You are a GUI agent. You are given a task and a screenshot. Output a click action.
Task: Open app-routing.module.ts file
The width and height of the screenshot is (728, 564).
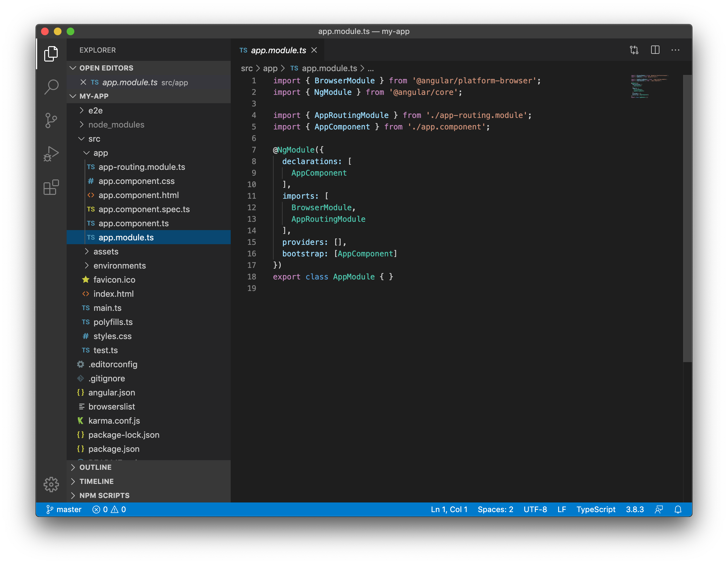(x=149, y=167)
